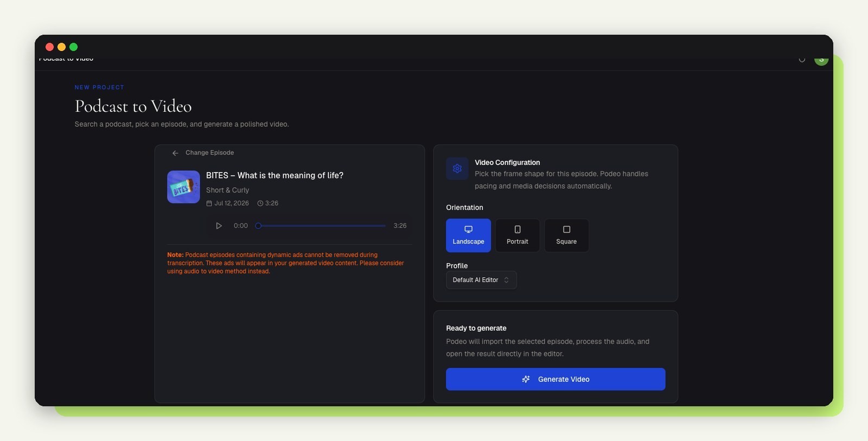Click the circular status icon beside the avatar
This screenshot has width=868, height=441.
(x=802, y=59)
